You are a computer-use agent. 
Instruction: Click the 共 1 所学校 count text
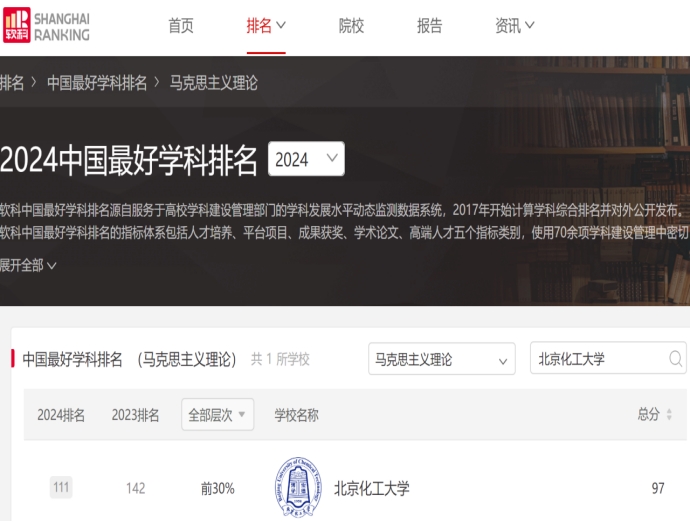[x=280, y=359]
